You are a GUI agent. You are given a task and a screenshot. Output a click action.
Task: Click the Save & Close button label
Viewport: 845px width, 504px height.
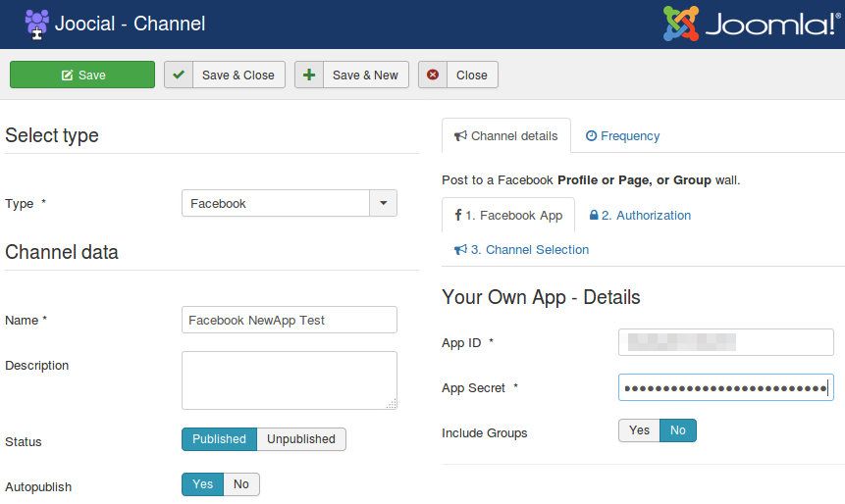238,75
